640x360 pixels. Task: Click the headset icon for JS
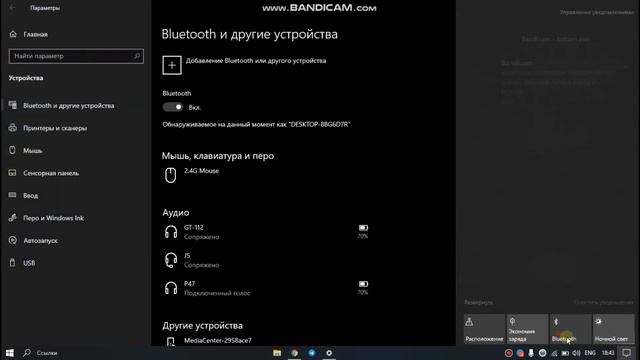[x=171, y=260]
